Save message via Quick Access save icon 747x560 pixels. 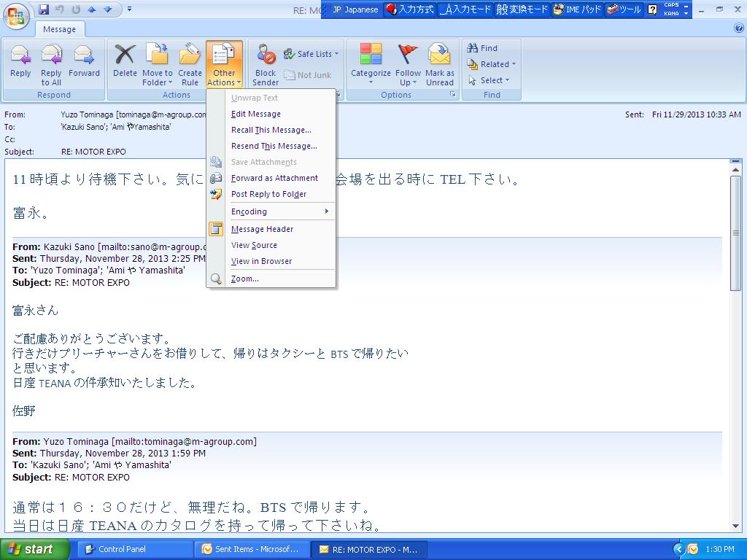point(44,9)
